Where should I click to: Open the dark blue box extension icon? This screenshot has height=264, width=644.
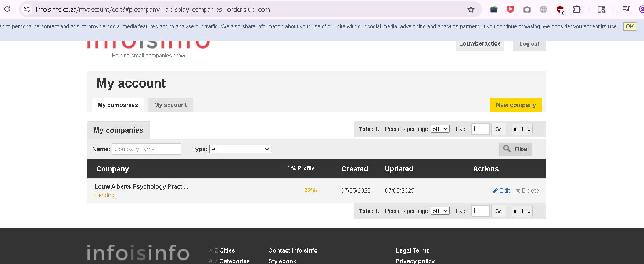coord(494,10)
